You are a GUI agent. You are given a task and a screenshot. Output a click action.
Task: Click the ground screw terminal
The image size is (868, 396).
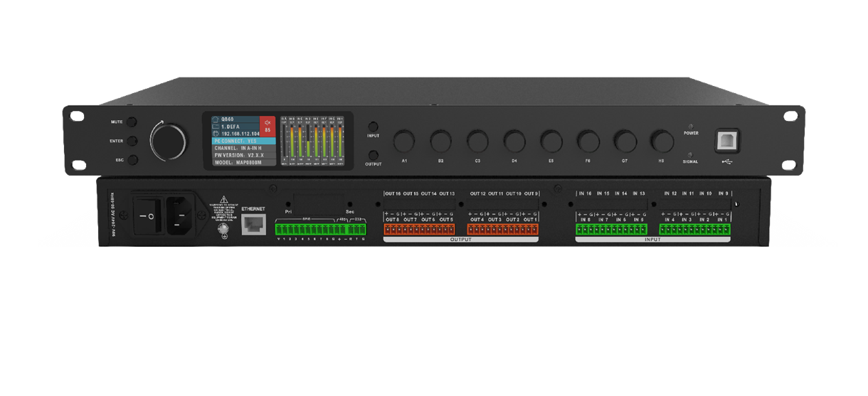tap(225, 229)
